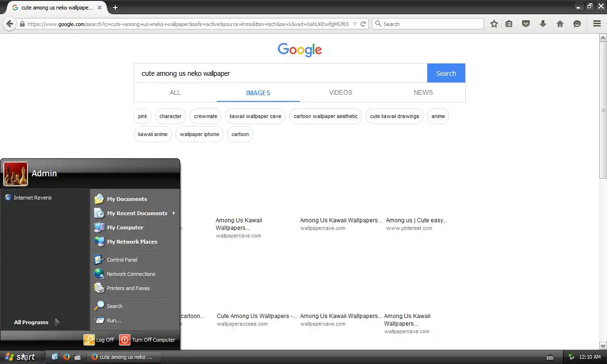This screenshot has height=364, width=607.
Task: Click the Admin chess user picture
Action: click(x=16, y=174)
